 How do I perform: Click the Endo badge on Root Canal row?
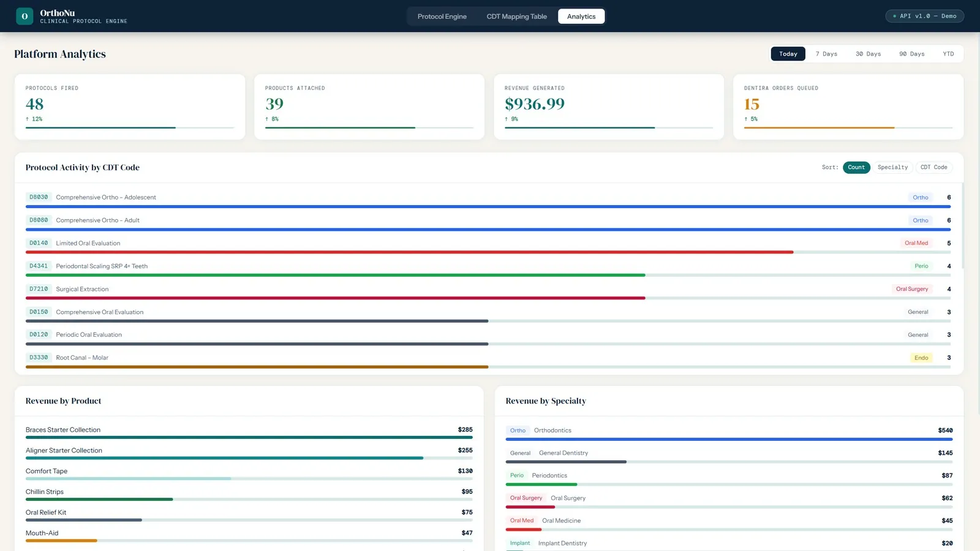pos(921,358)
